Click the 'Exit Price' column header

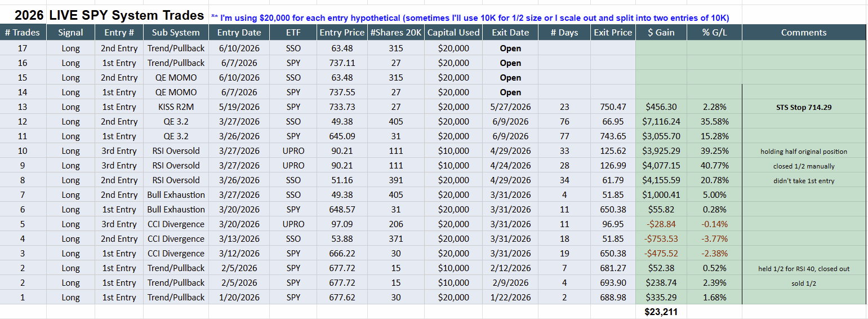click(613, 33)
